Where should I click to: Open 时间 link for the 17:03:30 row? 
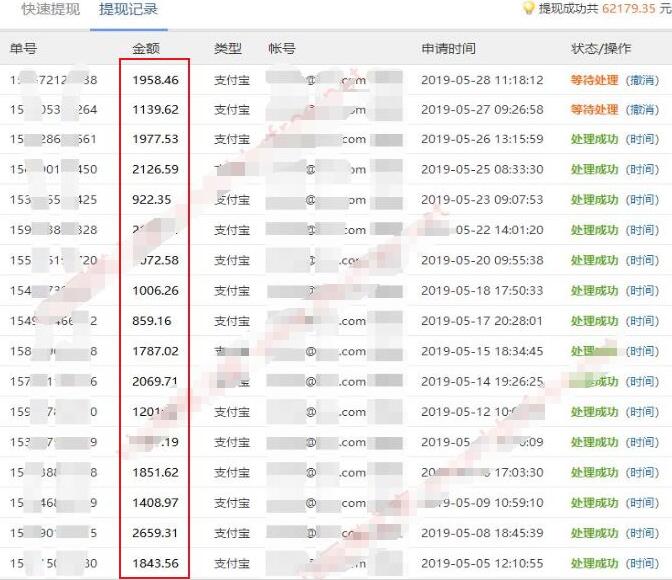642,472
